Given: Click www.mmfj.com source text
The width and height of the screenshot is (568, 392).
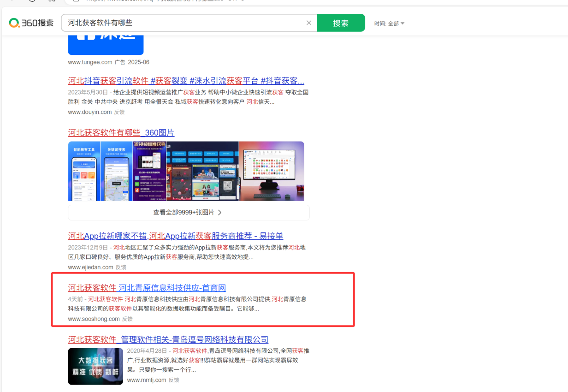Looking at the screenshot, I should tap(147, 380).
